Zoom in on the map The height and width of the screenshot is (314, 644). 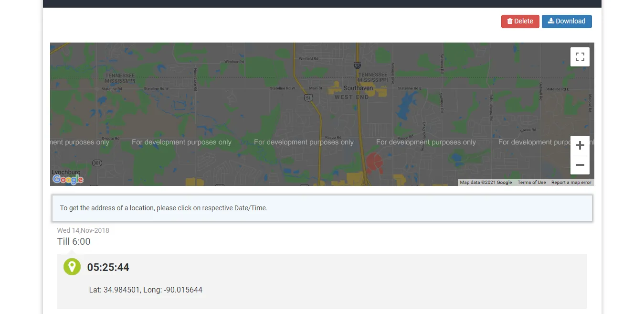[x=580, y=145]
